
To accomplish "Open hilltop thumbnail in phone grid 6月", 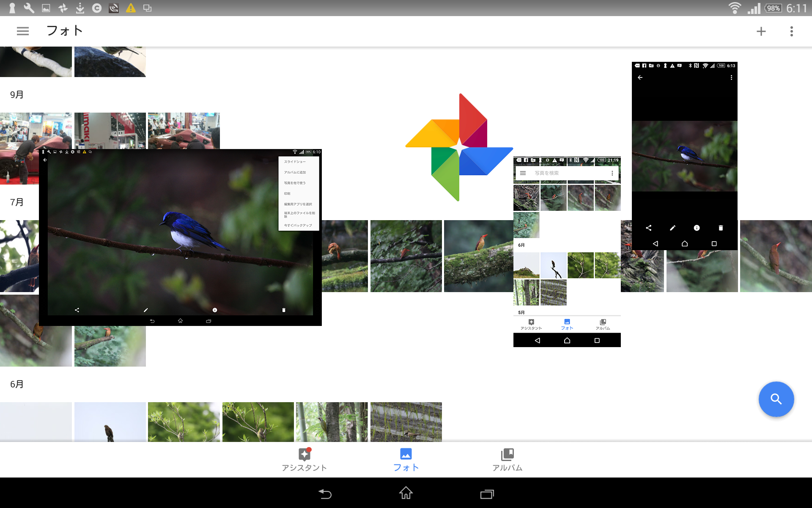I will (527, 265).
